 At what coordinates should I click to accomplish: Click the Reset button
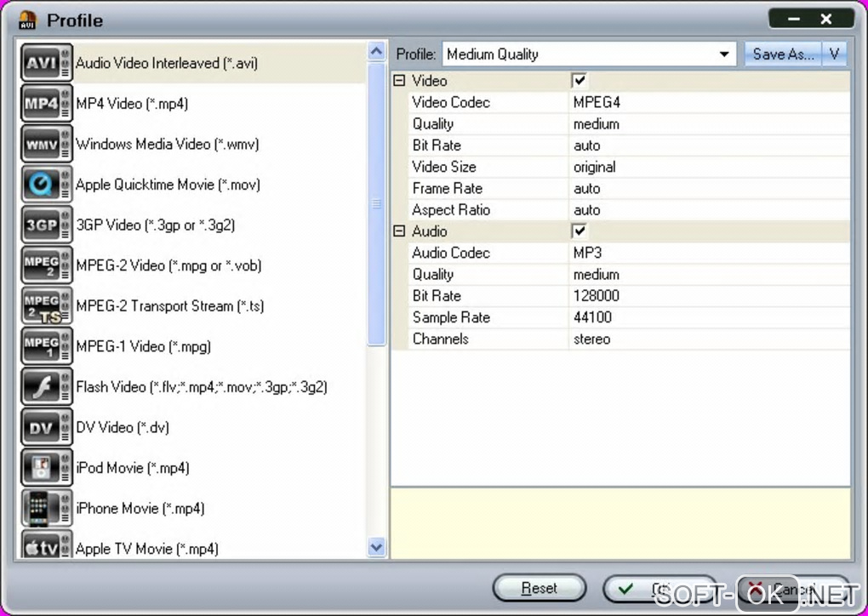[x=540, y=588]
